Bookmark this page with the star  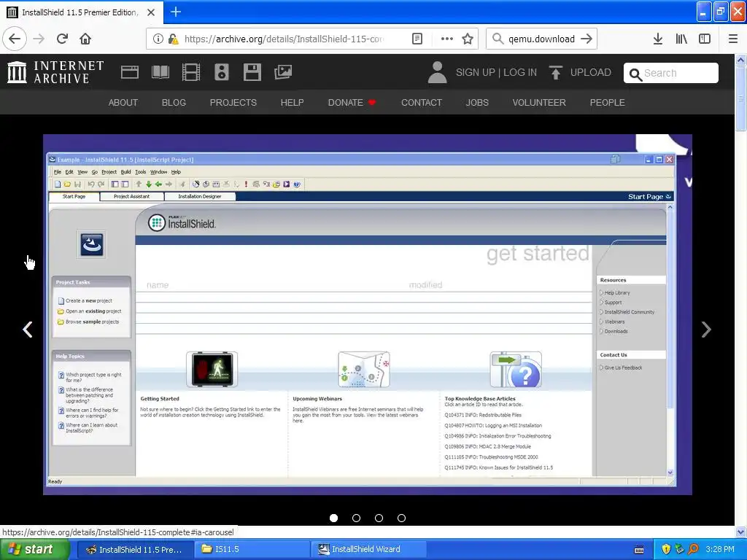pos(468,39)
